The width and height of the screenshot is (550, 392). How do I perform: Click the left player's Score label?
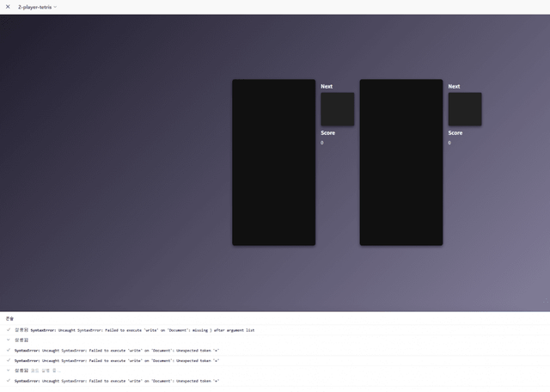tap(327, 132)
